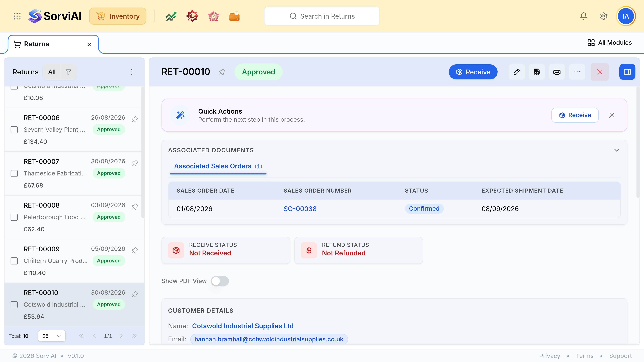Pin the RET-00010 detail header
The image size is (644, 362).
[222, 72]
